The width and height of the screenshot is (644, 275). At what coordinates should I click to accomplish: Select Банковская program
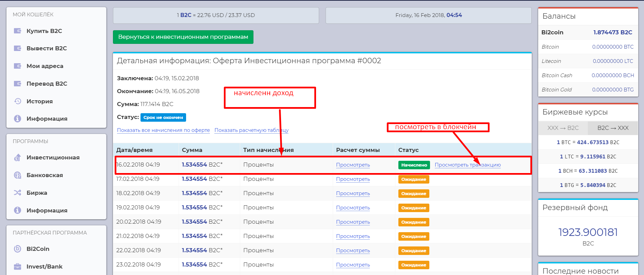45,175
